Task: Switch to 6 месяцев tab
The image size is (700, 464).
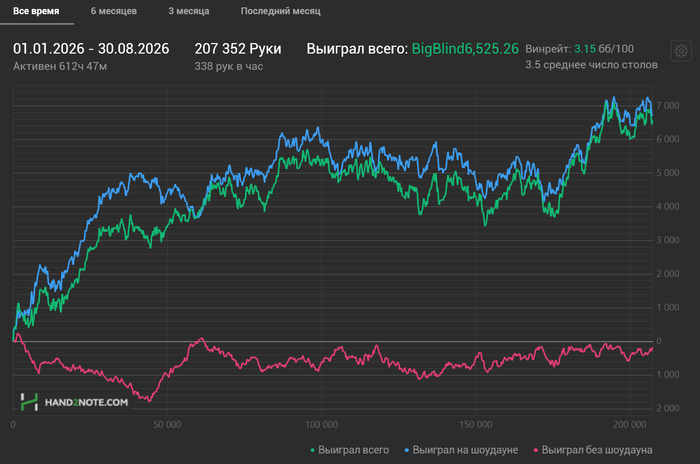Action: (114, 11)
